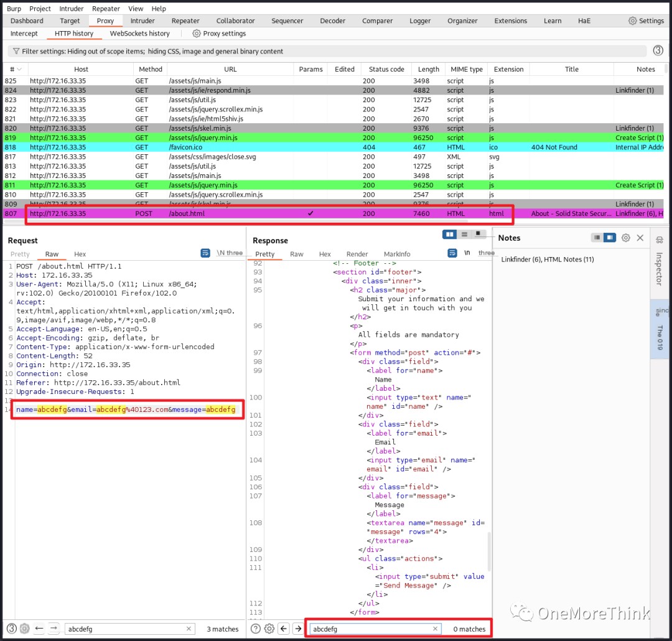Viewport: 672px width, 641px height.
Task: Select history row 818 favicon.ico
Action: point(334,147)
